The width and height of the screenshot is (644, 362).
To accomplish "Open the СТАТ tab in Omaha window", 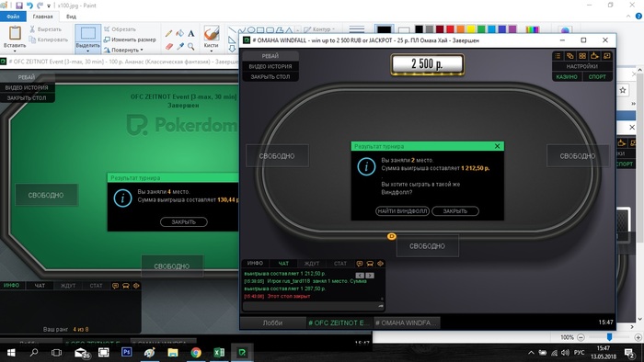I will (x=340, y=263).
